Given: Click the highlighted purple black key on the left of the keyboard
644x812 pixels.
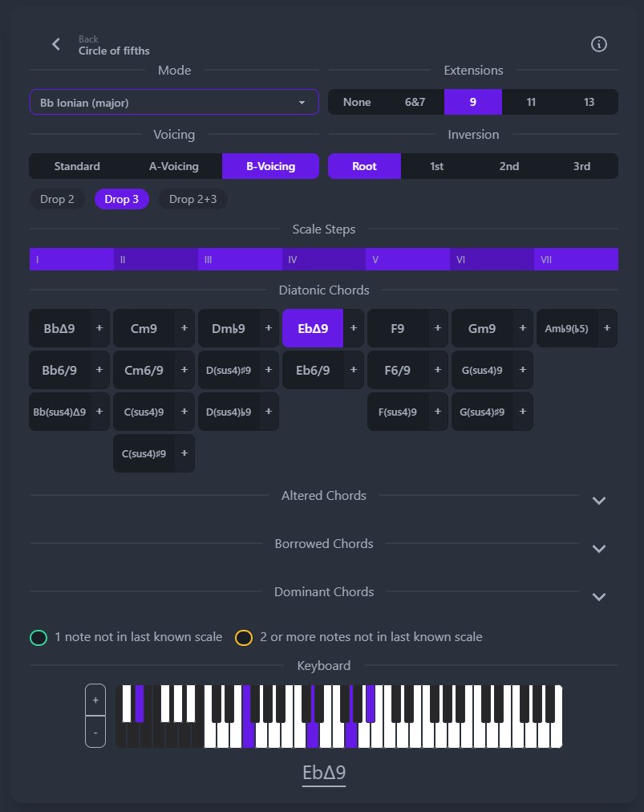Looking at the screenshot, I should coord(140,703).
